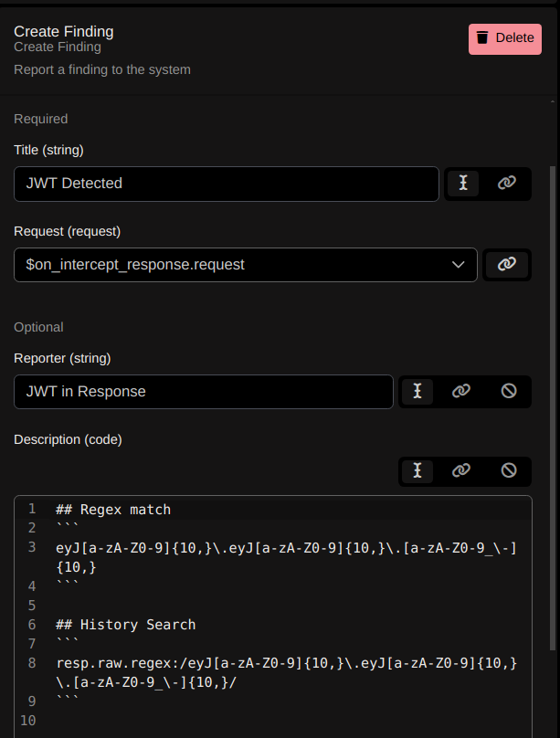Click the resp.raw.regex line in editor

click(287, 673)
